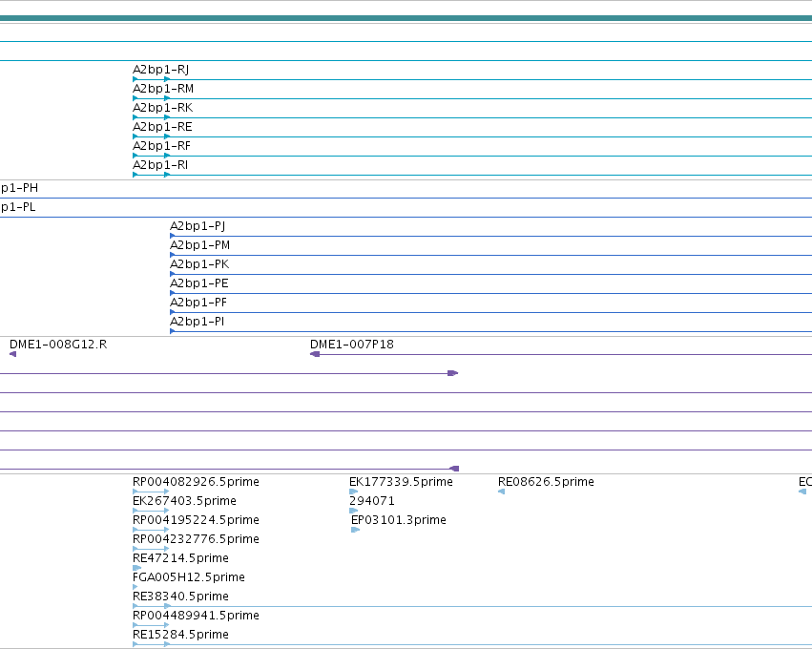Click the DME1-007P18 feature label
Image resolution: width=812 pixels, height=649 pixels.
pos(352,345)
